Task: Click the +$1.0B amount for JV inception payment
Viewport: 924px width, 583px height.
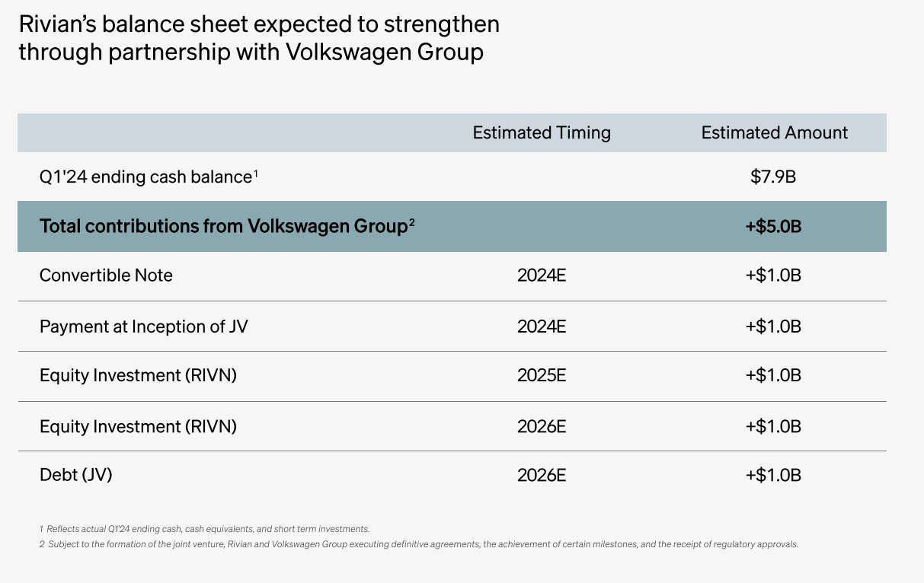Action: pyautogui.click(x=773, y=327)
